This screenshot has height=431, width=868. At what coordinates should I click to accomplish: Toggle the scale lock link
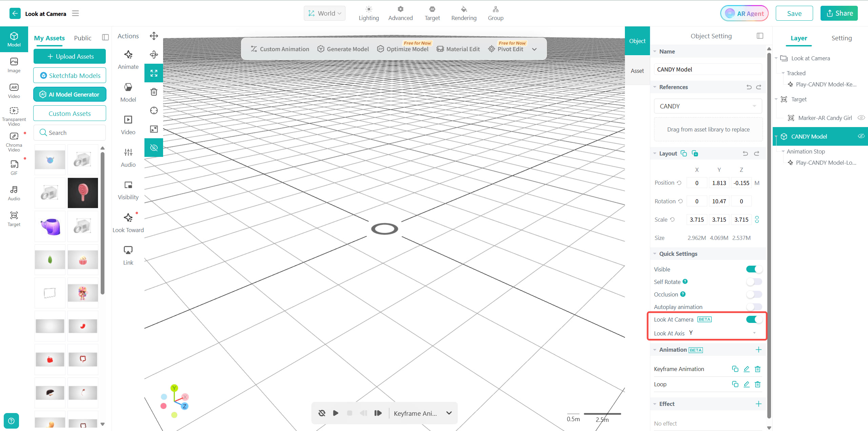757,219
